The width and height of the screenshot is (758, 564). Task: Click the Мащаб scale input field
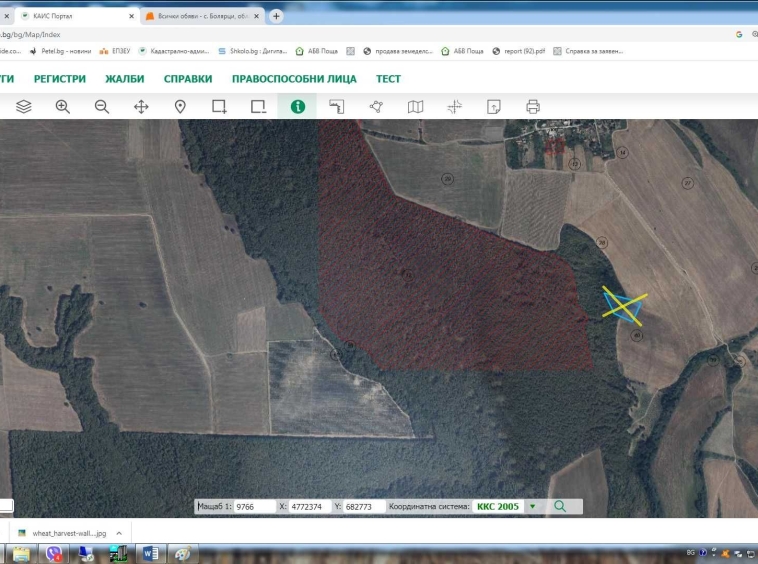click(256, 507)
